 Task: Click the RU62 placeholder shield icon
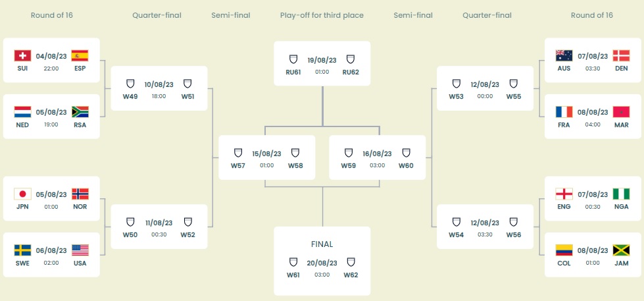tap(351, 59)
